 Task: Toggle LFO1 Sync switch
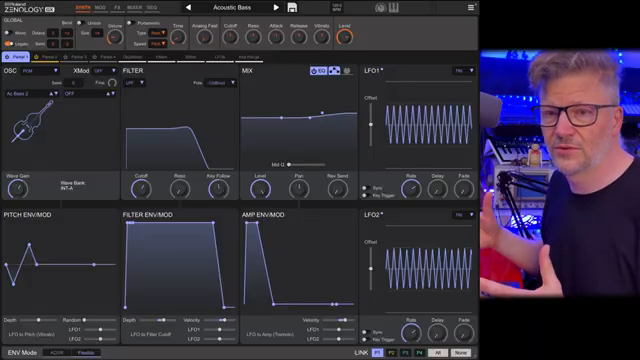365,188
